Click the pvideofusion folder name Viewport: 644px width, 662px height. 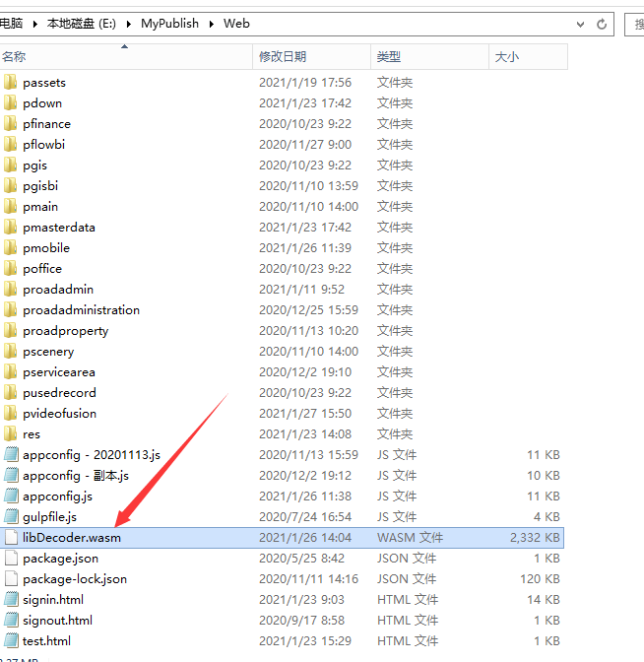59,414
